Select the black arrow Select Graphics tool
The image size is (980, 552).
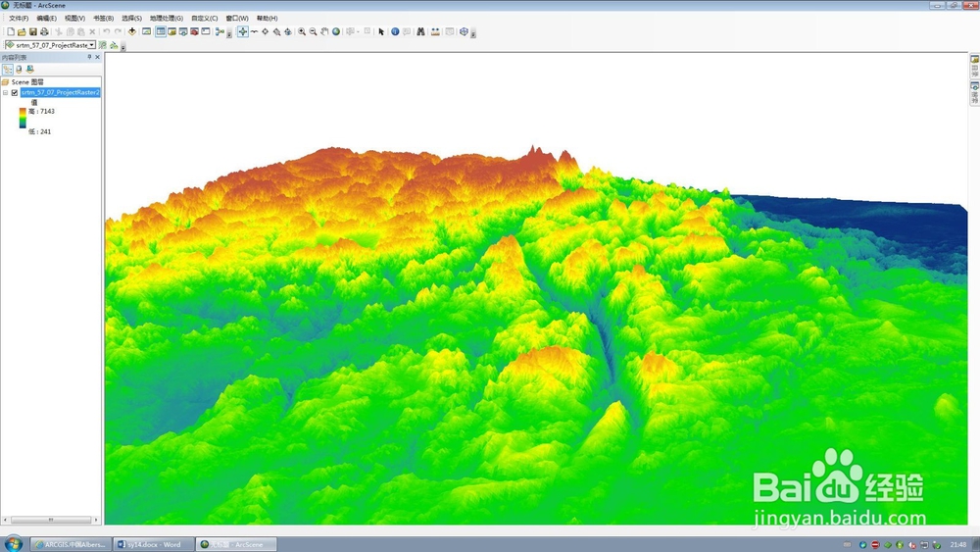pyautogui.click(x=380, y=31)
